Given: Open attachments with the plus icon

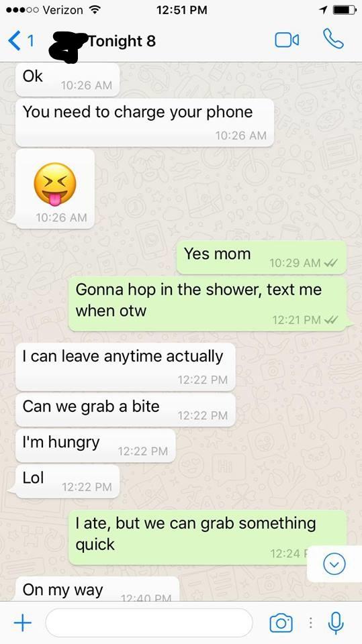Looking at the screenshot, I should click(x=23, y=623).
